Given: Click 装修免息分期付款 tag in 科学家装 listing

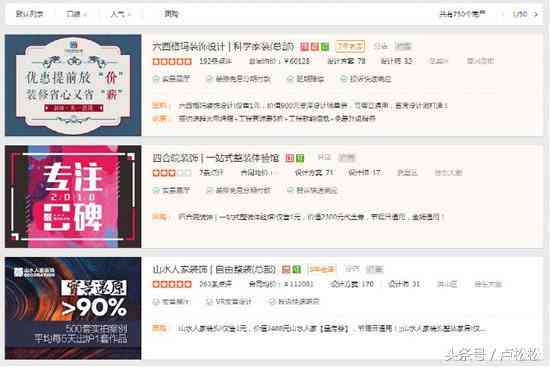Looking at the screenshot, I should (x=239, y=79).
